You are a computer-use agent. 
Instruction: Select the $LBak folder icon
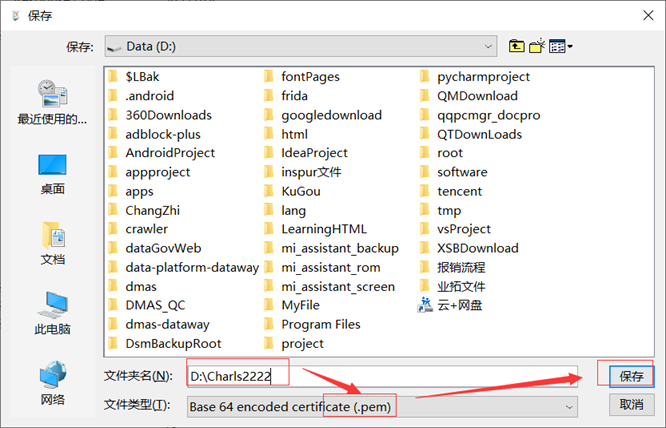click(113, 76)
